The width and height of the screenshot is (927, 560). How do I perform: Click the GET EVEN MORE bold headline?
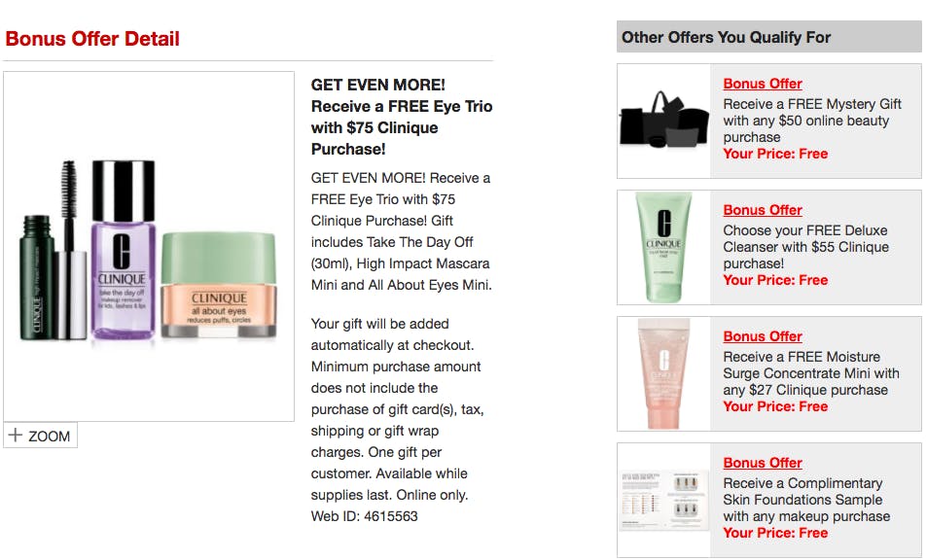pyautogui.click(x=402, y=117)
